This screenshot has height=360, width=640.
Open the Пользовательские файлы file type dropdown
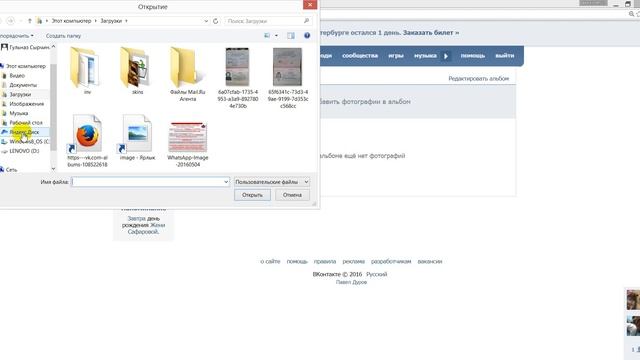[271, 182]
